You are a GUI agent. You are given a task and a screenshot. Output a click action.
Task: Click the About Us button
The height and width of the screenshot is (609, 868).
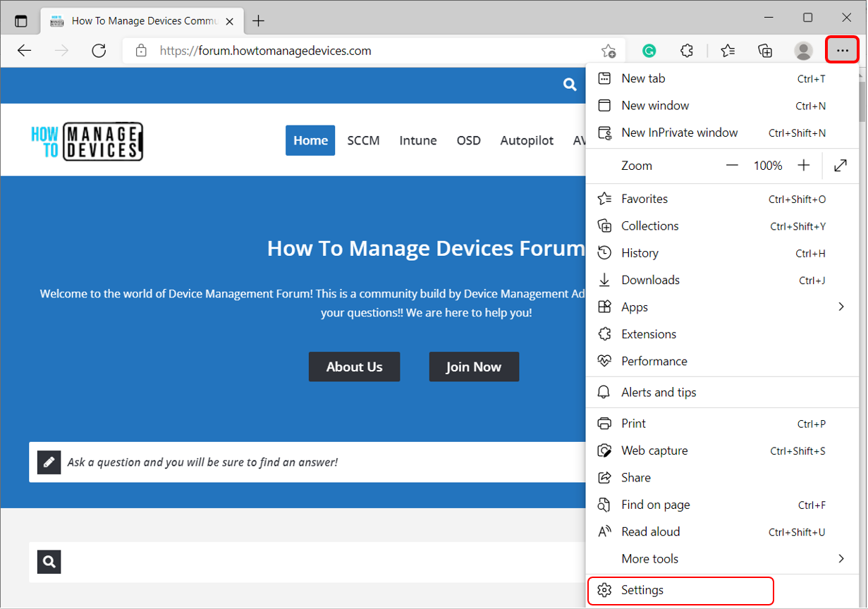354,367
